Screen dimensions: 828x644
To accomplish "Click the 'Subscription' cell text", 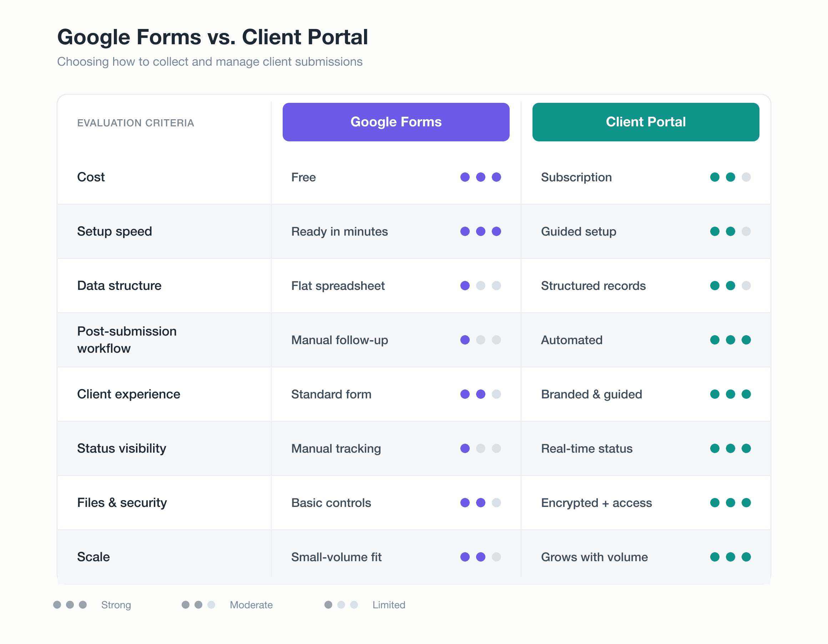I will tap(576, 177).
